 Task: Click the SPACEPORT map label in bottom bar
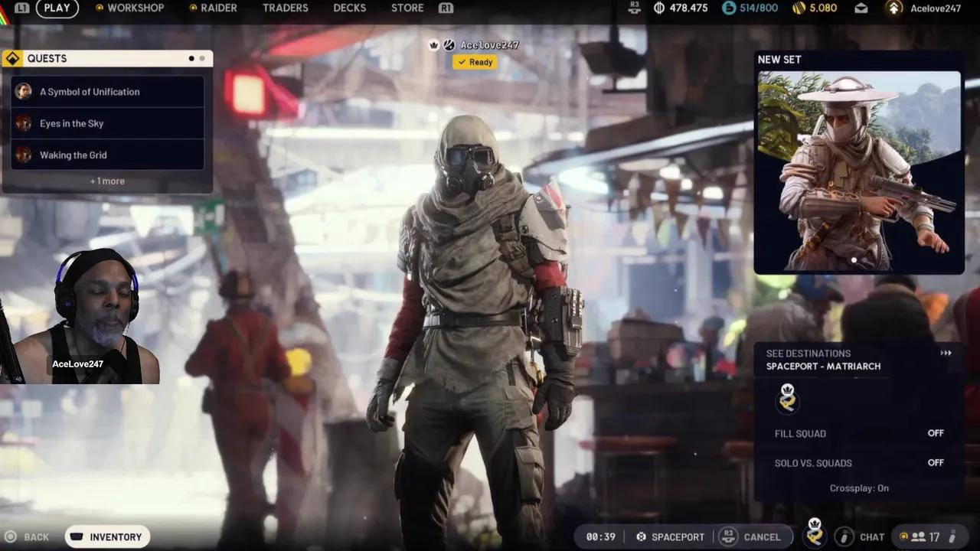(x=678, y=537)
